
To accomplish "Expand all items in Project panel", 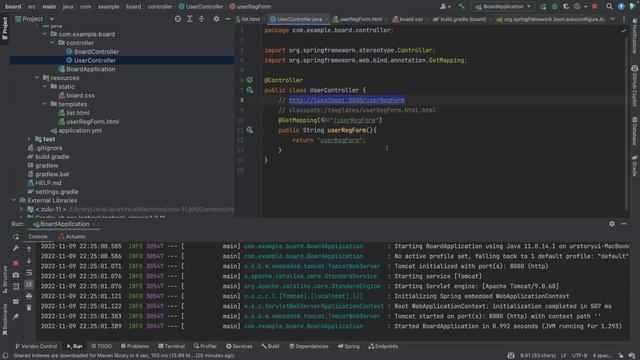I will tap(190, 19).
